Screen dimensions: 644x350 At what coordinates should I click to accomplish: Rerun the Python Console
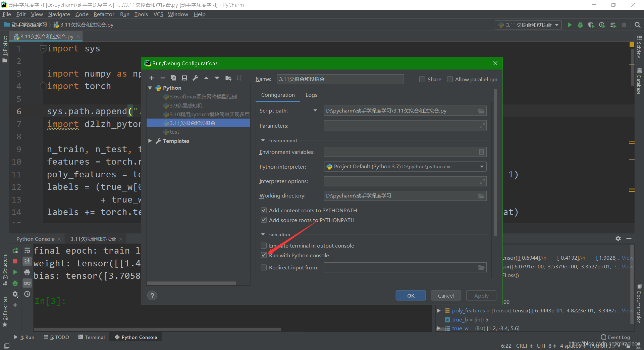(15, 251)
